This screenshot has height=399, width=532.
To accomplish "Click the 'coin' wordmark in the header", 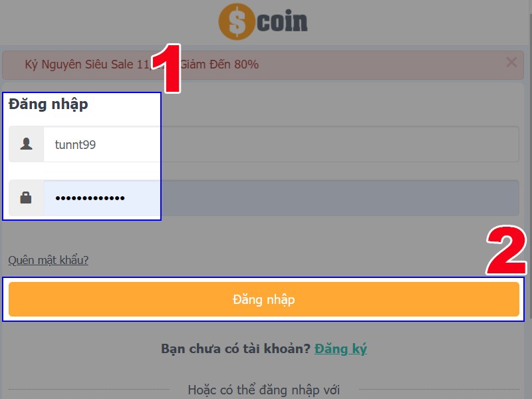I will pyautogui.click(x=282, y=21).
